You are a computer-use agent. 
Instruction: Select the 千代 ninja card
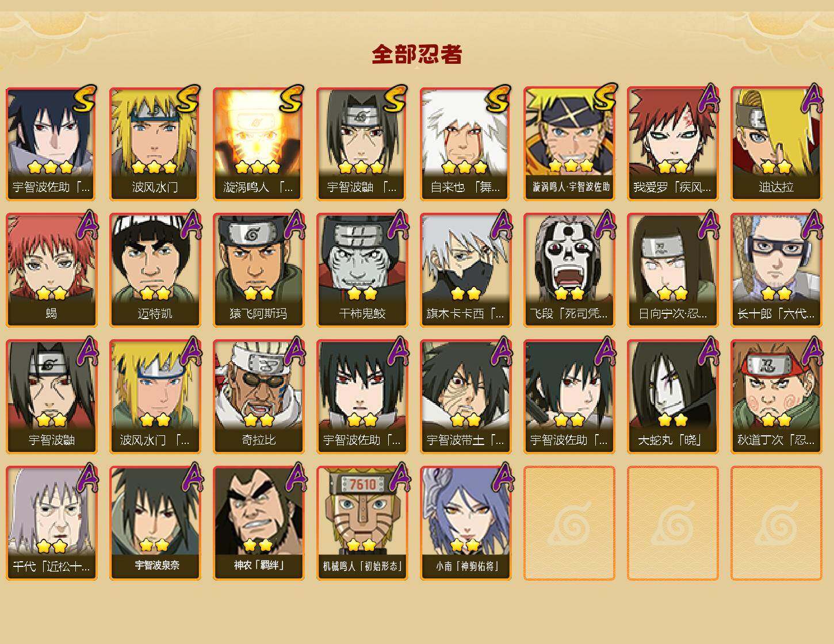pyautogui.click(x=51, y=523)
